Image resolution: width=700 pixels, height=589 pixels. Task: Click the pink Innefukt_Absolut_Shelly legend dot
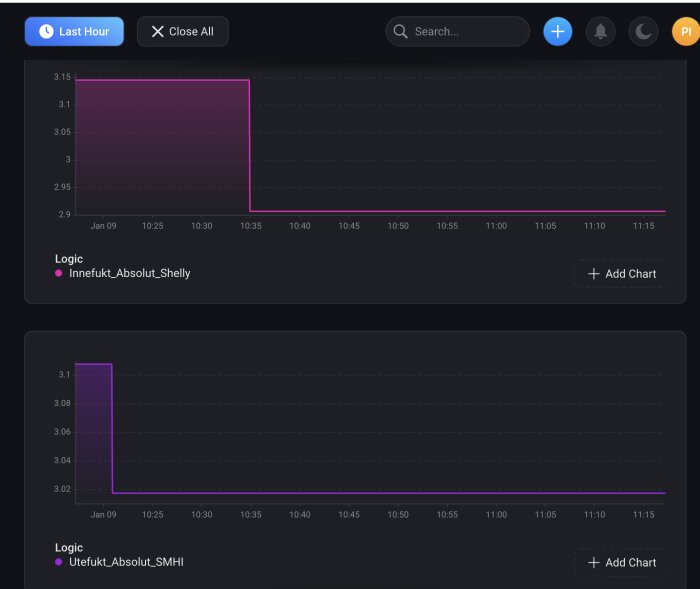(58, 273)
